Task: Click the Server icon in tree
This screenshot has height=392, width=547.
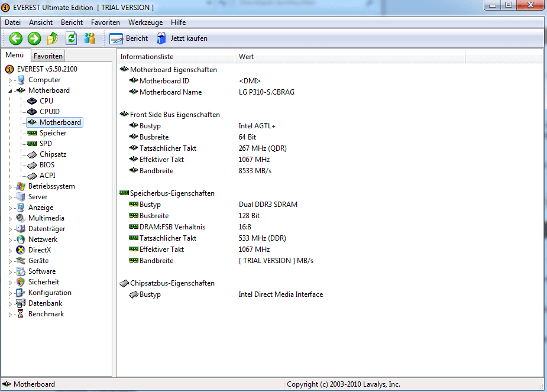Action: (x=21, y=197)
